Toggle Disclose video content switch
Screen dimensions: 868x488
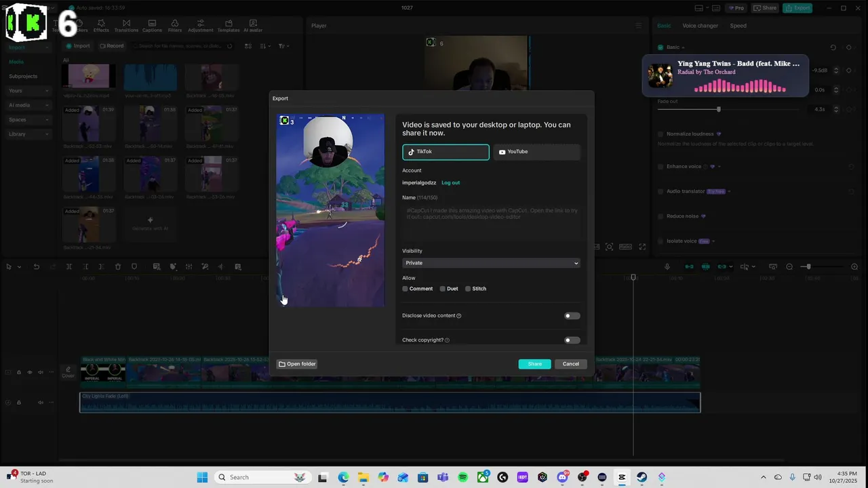click(572, 316)
